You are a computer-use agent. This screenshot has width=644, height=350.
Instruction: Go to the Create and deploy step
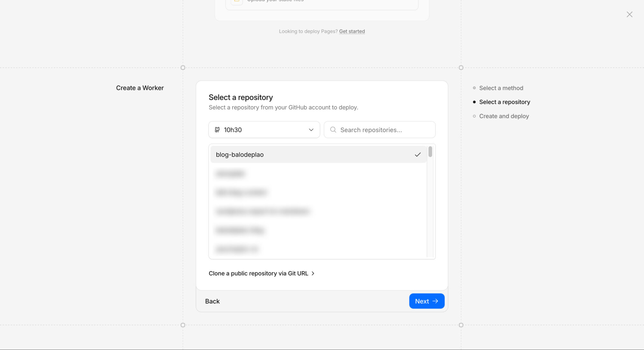coord(504,116)
